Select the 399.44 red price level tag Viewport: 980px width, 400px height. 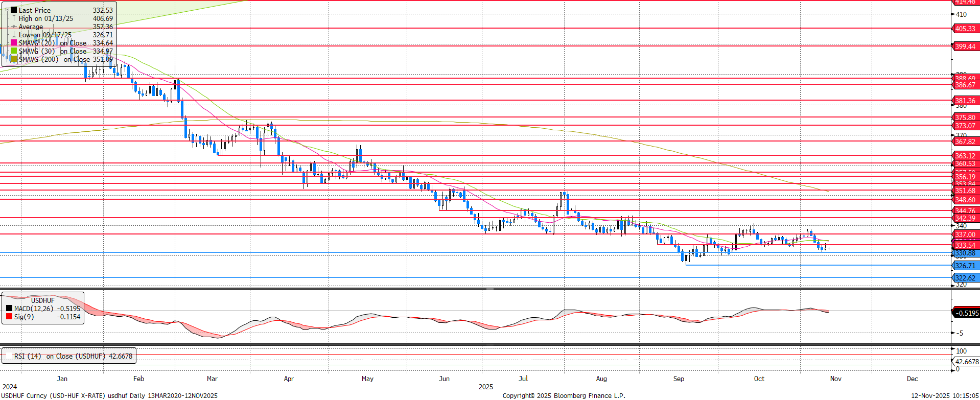coord(965,46)
